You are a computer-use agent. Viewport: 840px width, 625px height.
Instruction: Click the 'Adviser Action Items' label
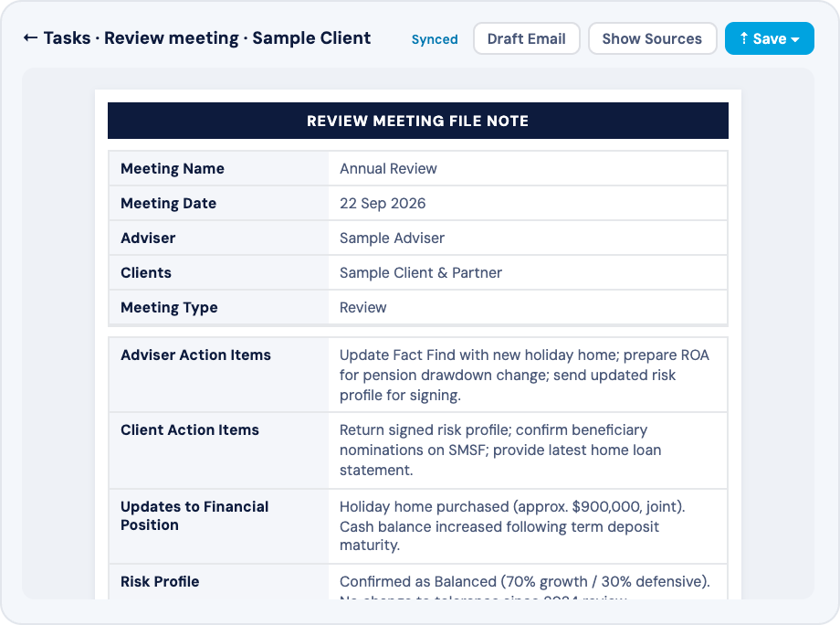point(195,355)
